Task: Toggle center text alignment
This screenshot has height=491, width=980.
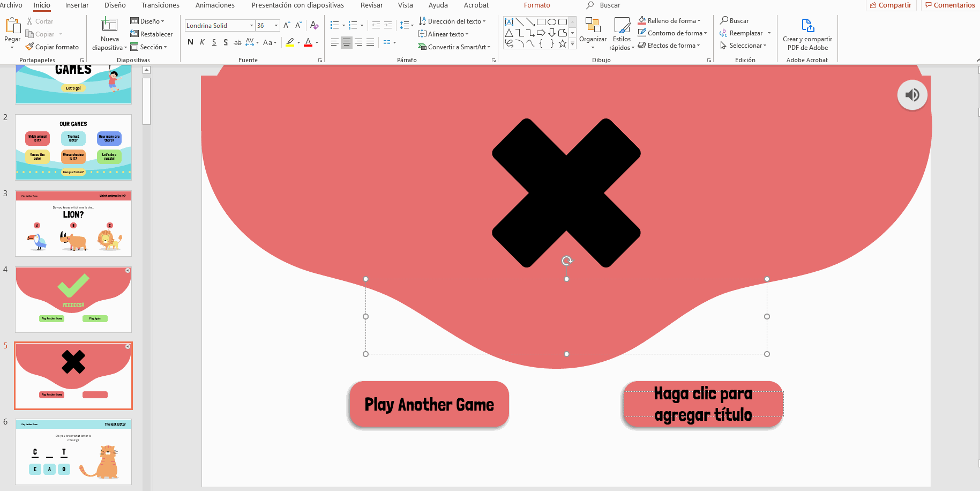Action: (346, 42)
